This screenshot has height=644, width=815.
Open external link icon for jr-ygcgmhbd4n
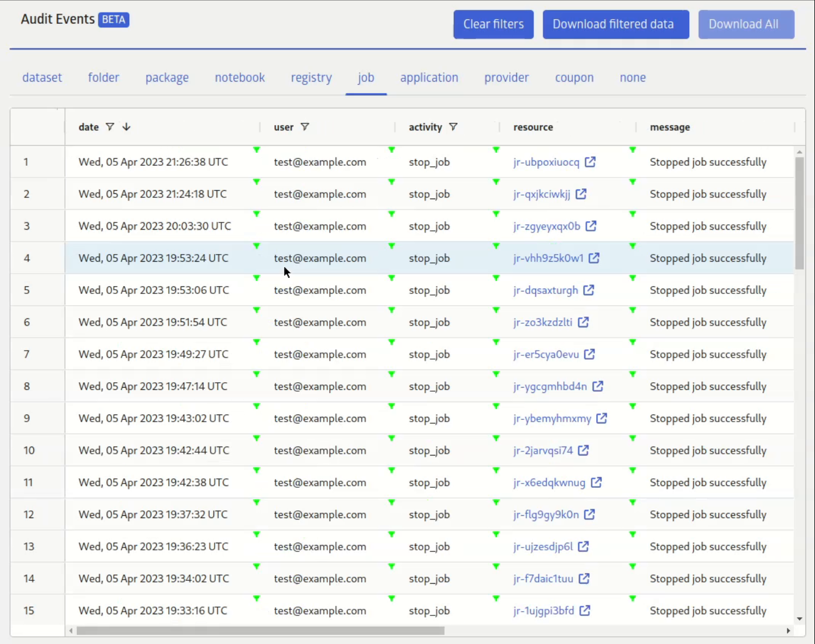point(598,386)
